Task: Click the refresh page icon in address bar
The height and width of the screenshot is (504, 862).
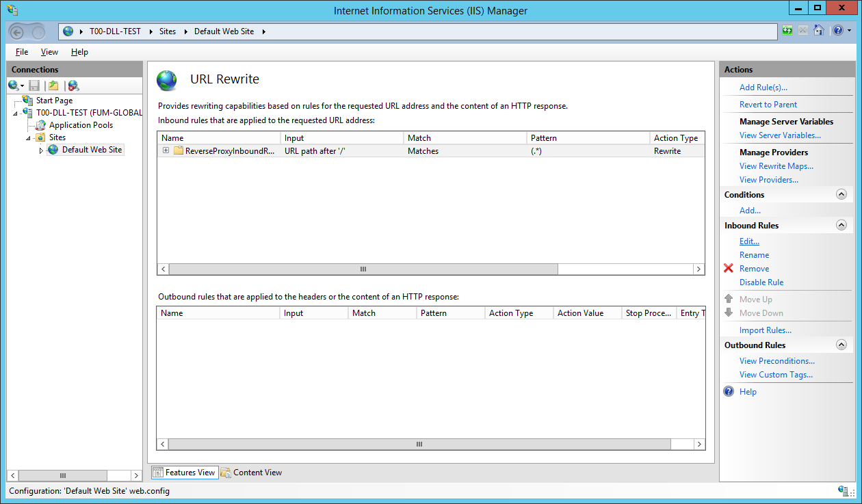Action: click(787, 31)
